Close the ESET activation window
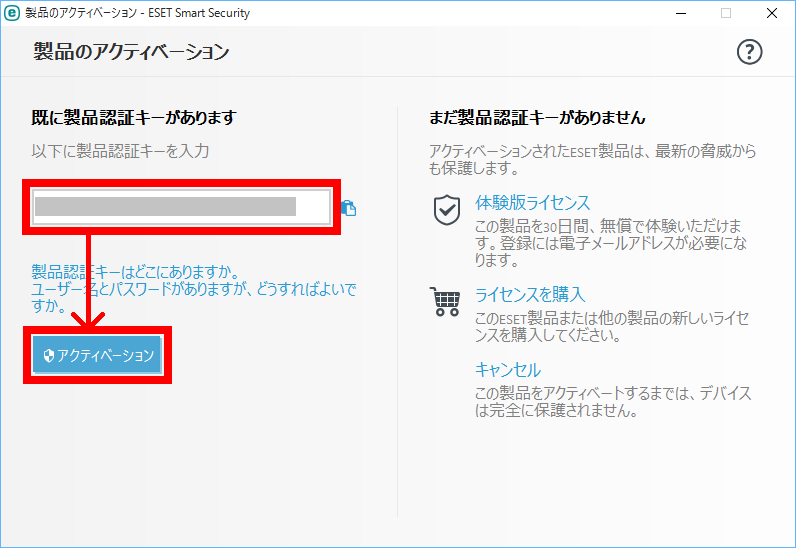796x548 pixels. pos(772,13)
